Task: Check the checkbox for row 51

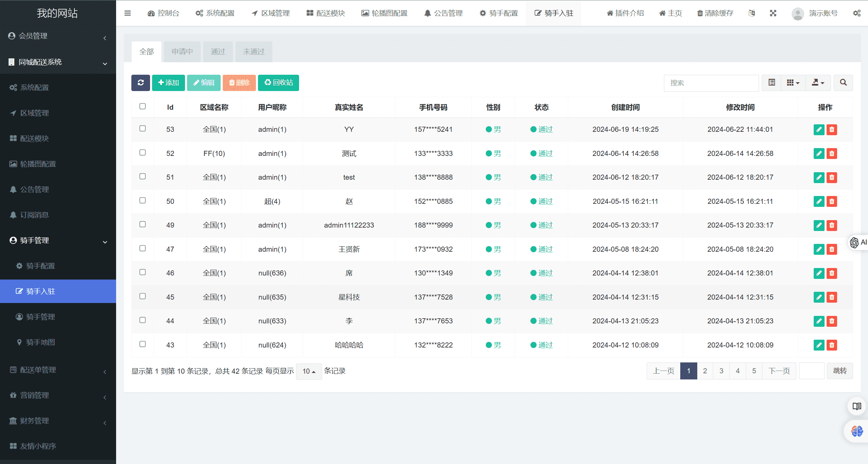Action: 143,176
